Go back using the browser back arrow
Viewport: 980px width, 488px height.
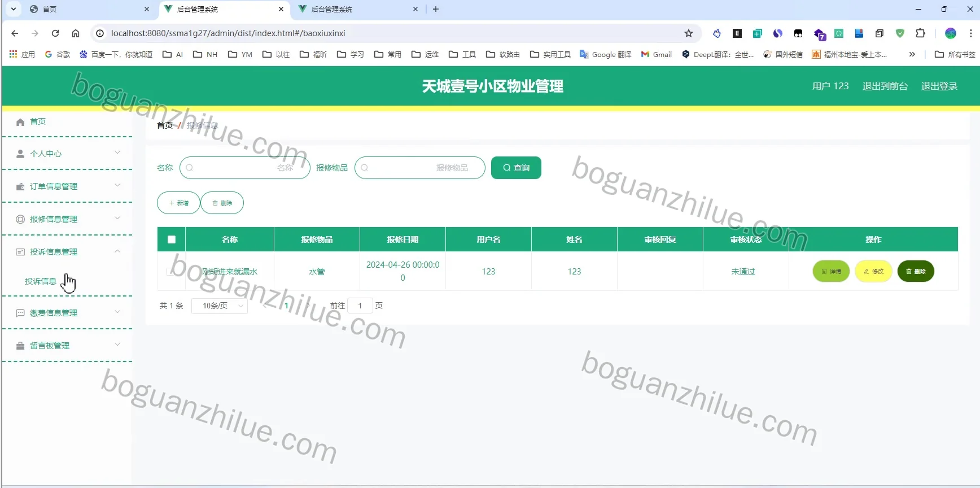(x=15, y=33)
